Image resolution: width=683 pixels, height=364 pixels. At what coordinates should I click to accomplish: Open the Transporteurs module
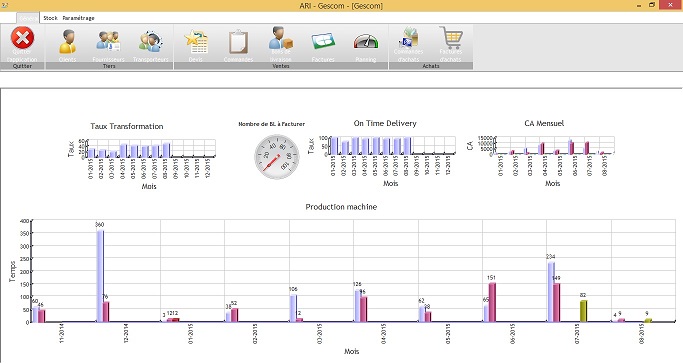click(x=151, y=44)
